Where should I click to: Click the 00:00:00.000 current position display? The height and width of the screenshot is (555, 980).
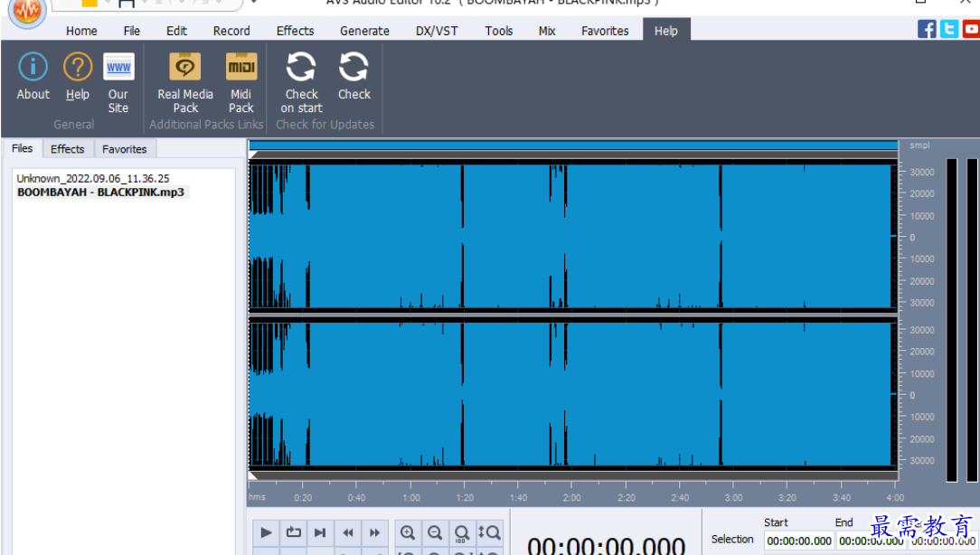click(606, 546)
